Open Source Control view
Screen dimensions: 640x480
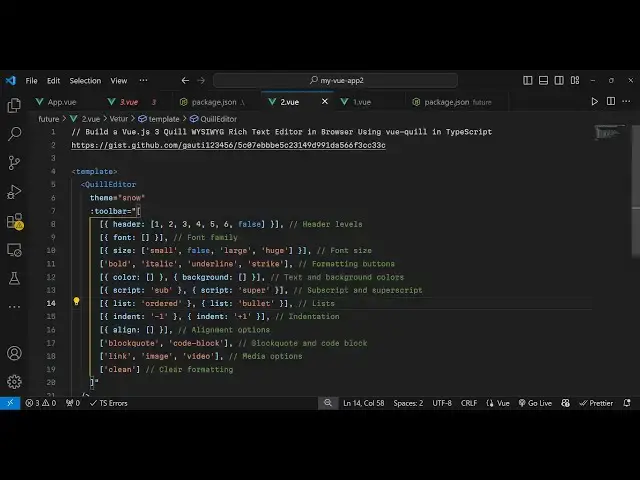pos(14,163)
